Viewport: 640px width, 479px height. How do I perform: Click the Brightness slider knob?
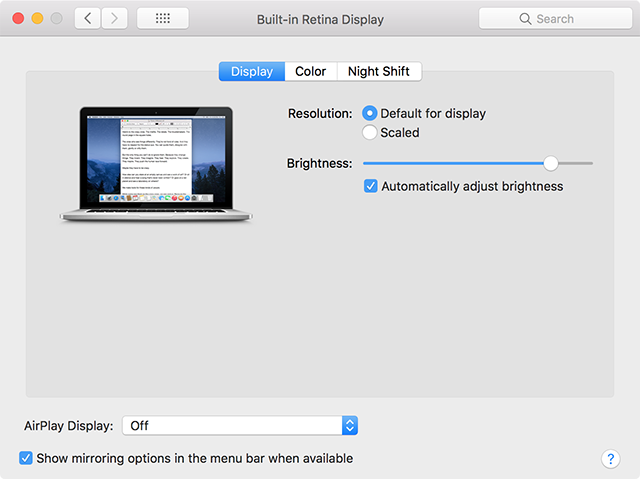[551, 163]
